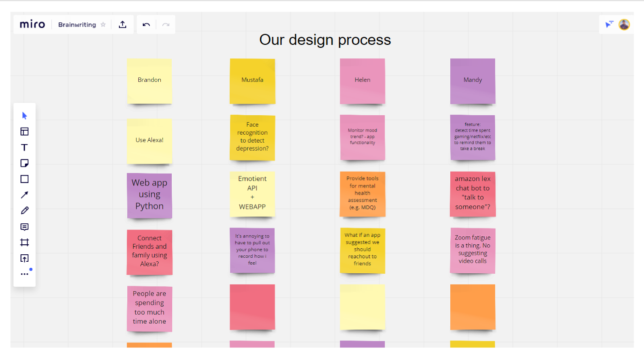
Task: Undo the last action
Action: (x=146, y=24)
